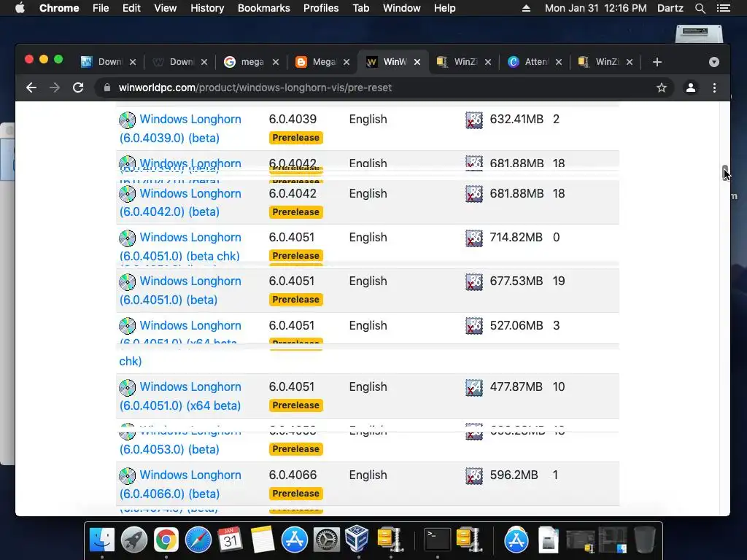
Task: Reload the winworldpc page
Action: pos(78,87)
